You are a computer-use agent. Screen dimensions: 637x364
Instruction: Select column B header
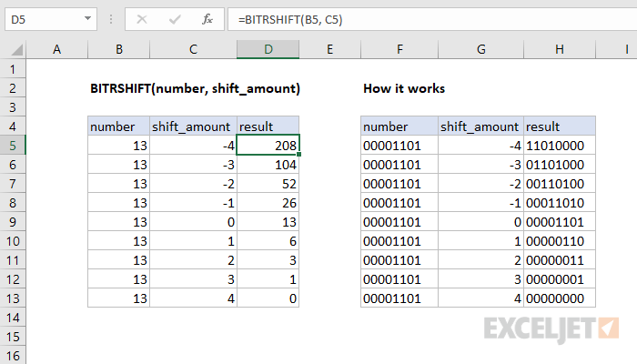pos(118,49)
